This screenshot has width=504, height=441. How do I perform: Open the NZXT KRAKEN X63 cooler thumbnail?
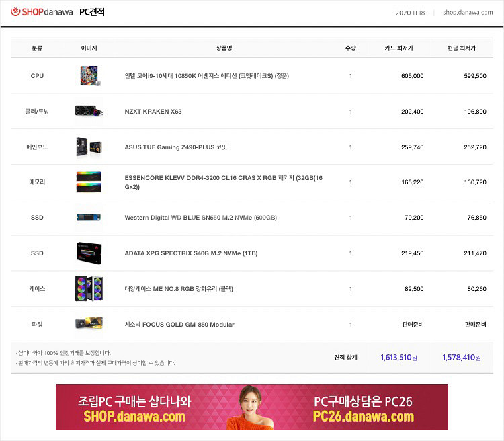[x=89, y=111]
